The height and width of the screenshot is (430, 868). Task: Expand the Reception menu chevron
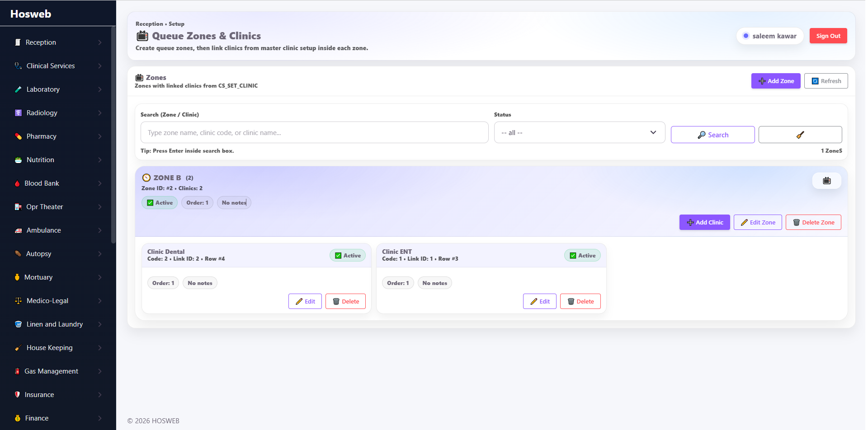click(99, 42)
